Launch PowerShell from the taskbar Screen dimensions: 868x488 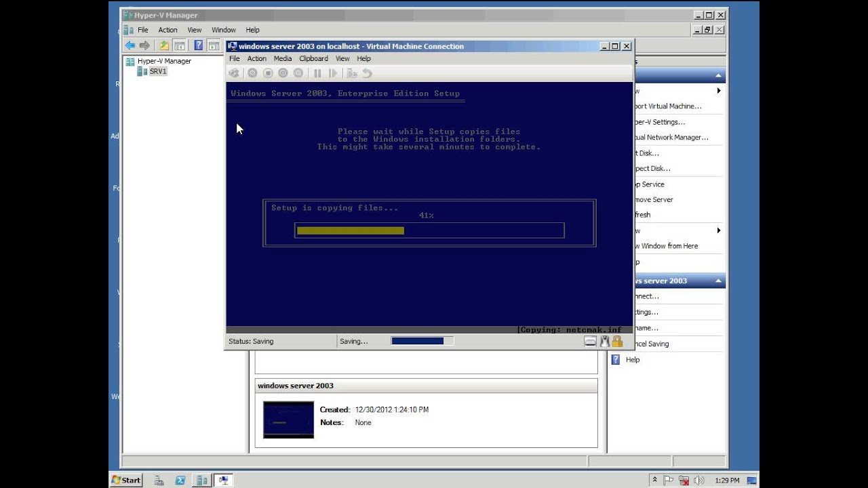[x=180, y=480]
